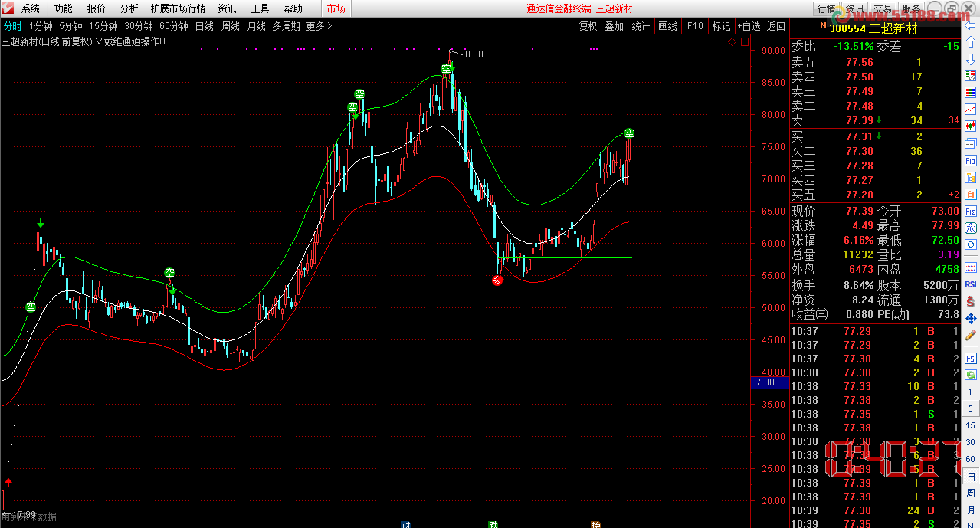
Task: Switch chart to 30分钟 period
Action: [x=138, y=26]
